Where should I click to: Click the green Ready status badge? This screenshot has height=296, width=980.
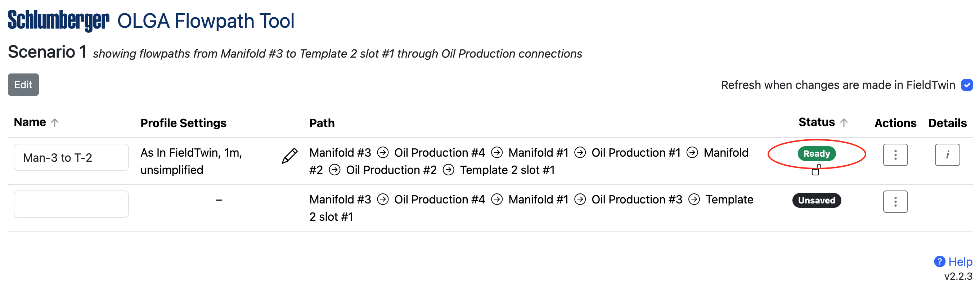817,153
